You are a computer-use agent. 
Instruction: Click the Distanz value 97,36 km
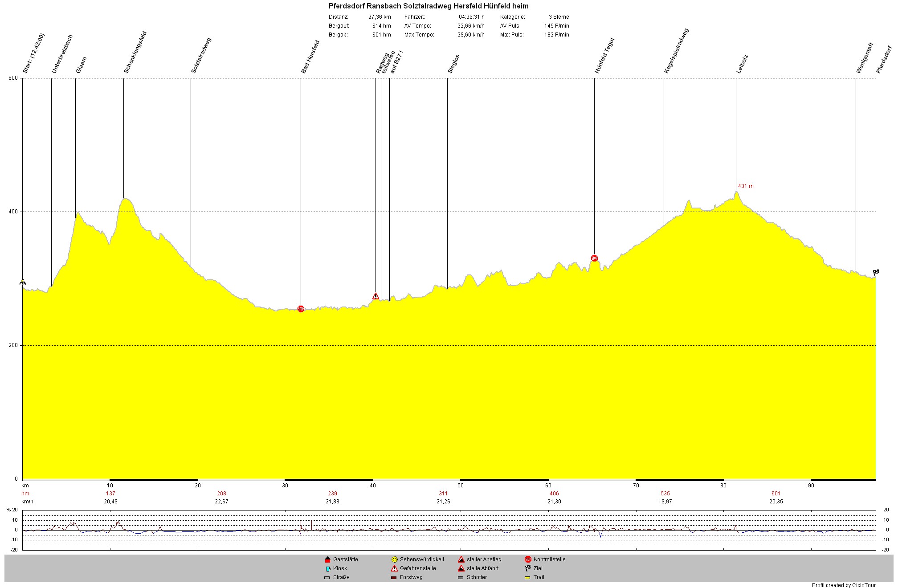tap(380, 17)
